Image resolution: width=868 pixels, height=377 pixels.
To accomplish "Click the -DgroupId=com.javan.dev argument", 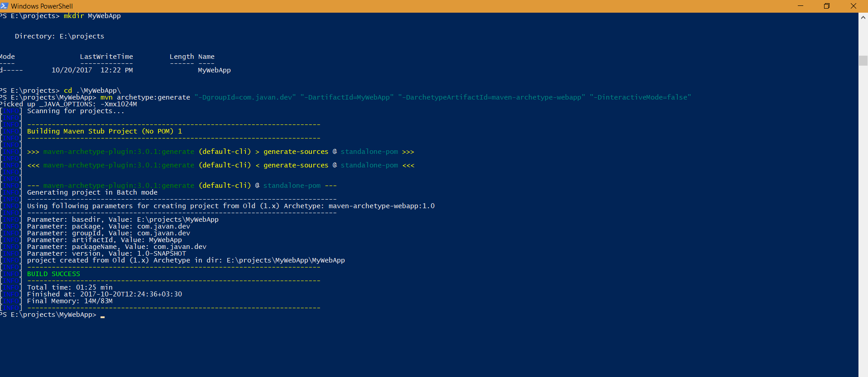I will (x=245, y=97).
